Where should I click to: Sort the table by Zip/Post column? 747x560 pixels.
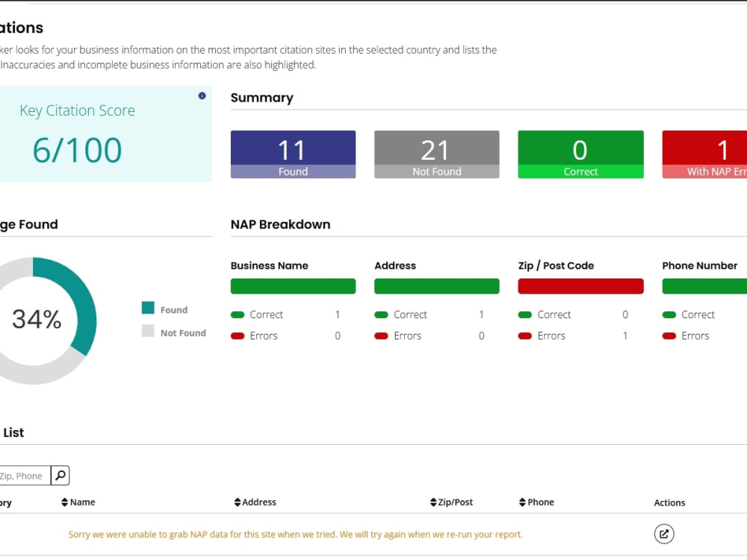tap(451, 502)
